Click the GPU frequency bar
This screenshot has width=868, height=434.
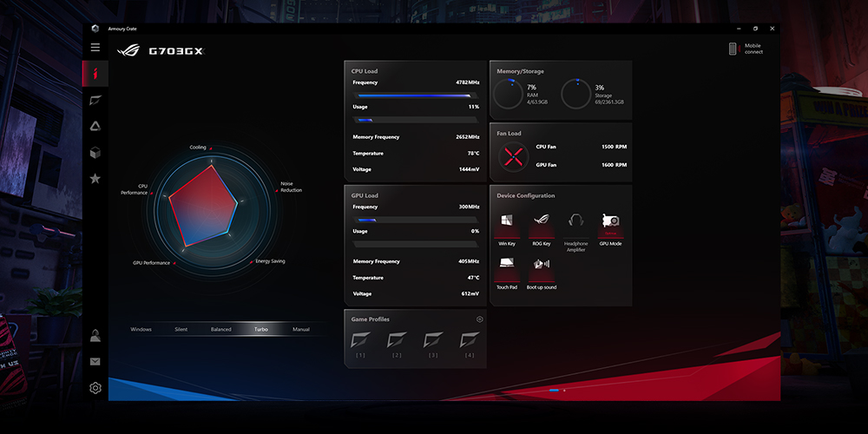pos(416,220)
